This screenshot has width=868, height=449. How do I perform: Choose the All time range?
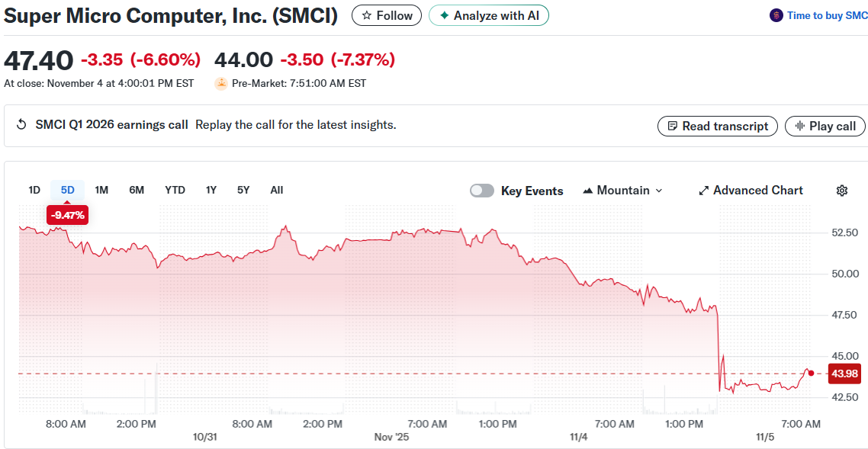277,190
